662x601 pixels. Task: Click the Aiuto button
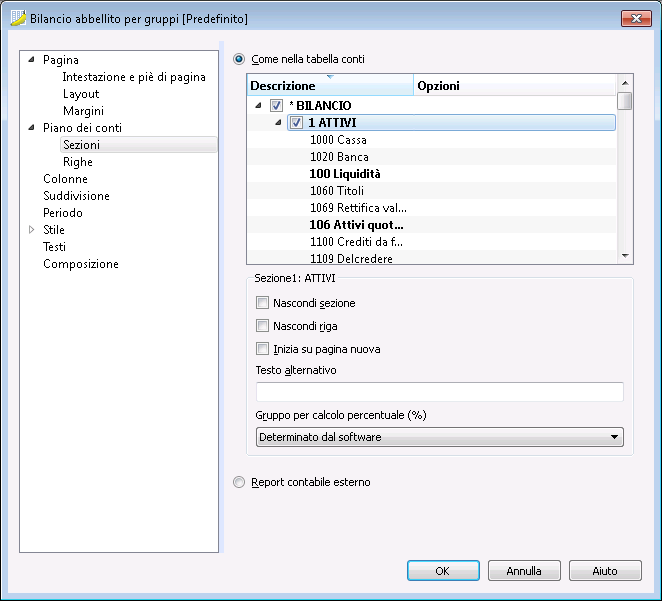[605, 571]
